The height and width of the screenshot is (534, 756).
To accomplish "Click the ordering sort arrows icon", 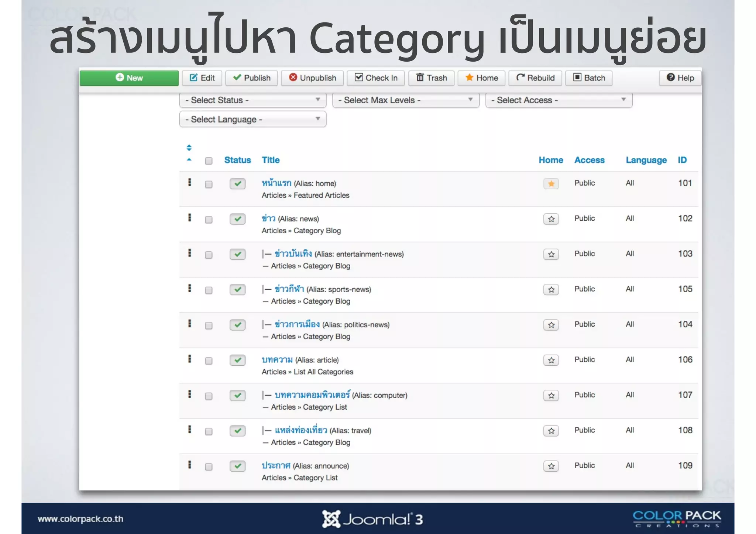I will click(189, 148).
